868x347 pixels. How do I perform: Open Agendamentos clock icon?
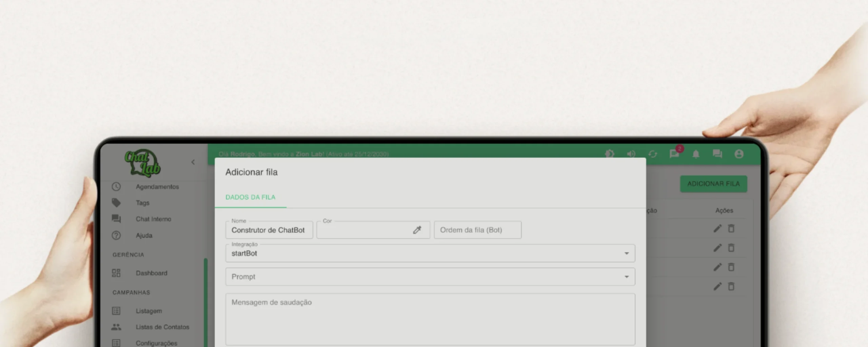116,187
